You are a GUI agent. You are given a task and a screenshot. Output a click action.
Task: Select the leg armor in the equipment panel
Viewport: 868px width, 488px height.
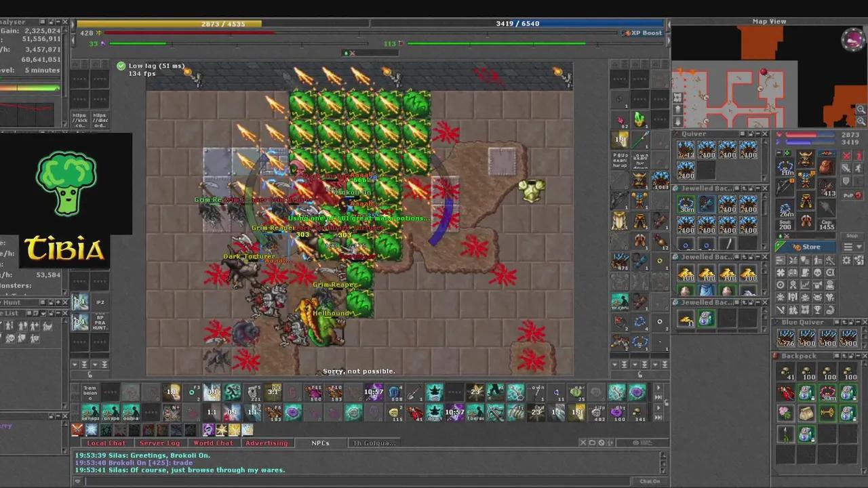tap(806, 201)
